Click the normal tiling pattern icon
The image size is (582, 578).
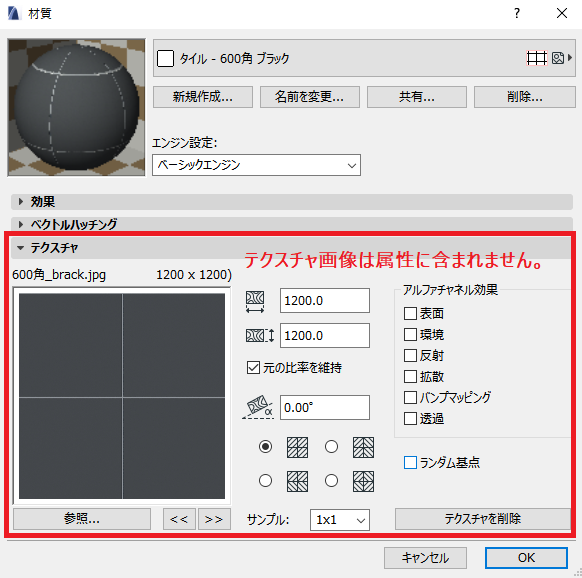coord(297,447)
